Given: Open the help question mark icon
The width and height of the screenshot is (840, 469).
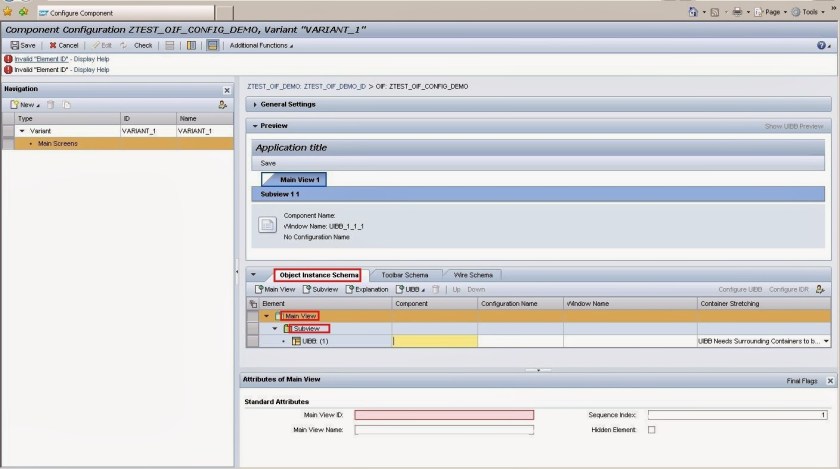Looking at the screenshot, I should [x=821, y=45].
